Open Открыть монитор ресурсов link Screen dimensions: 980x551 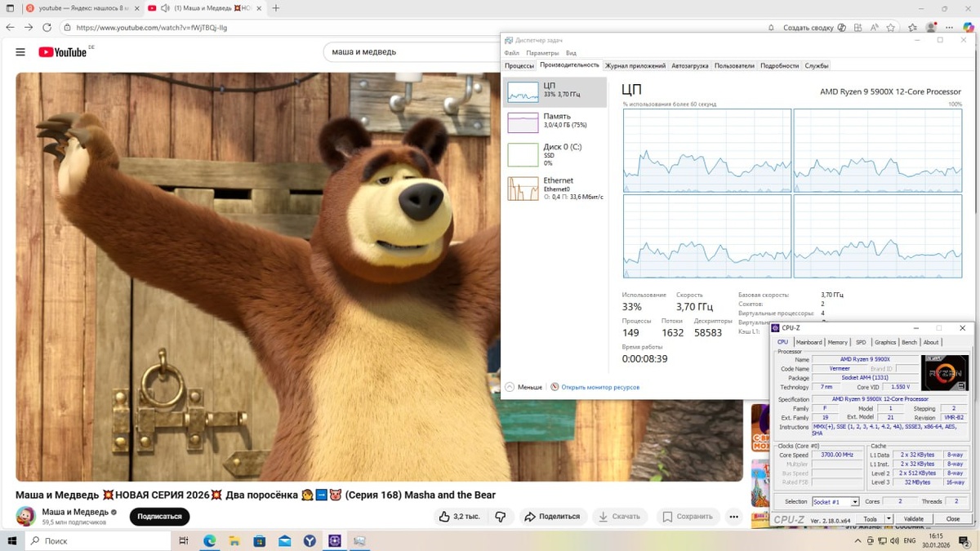(600, 387)
